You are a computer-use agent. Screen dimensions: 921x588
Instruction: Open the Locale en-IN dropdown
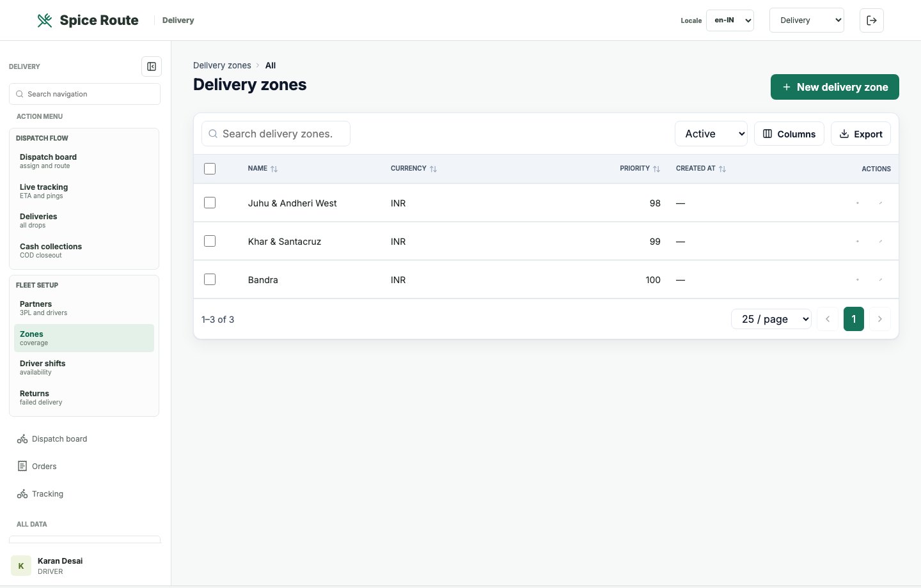730,20
